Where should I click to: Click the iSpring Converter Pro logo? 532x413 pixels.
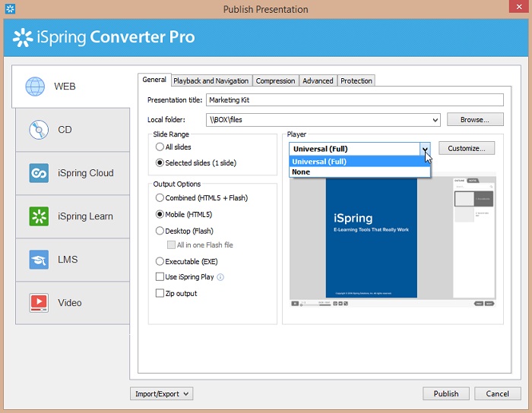coord(104,37)
